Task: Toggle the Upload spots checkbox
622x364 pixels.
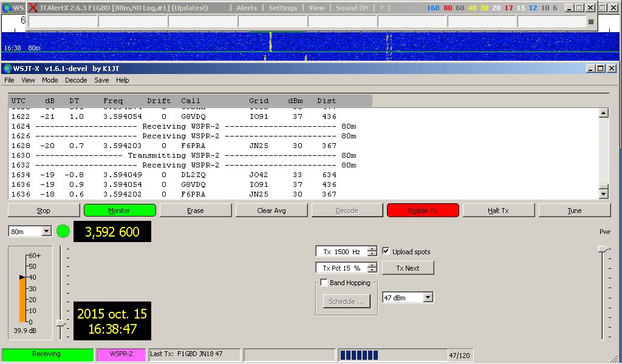Action: pyautogui.click(x=386, y=251)
